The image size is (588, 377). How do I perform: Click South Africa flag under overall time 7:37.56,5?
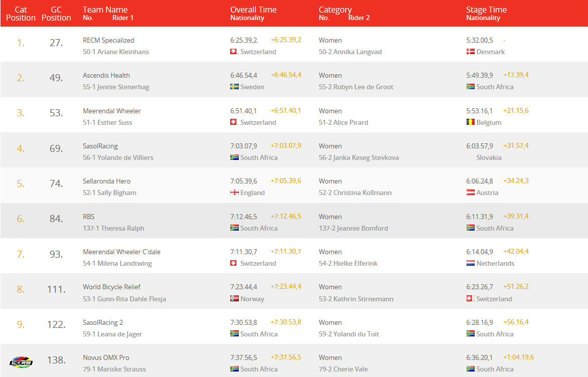[234, 369]
